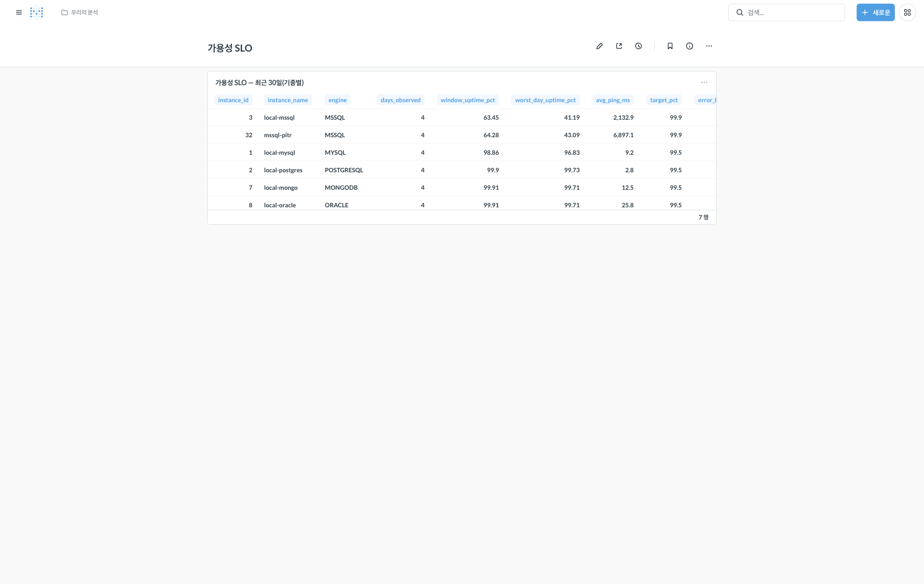This screenshot has height=584, width=924.
Task: Open the share link icon
Action: coord(619,46)
